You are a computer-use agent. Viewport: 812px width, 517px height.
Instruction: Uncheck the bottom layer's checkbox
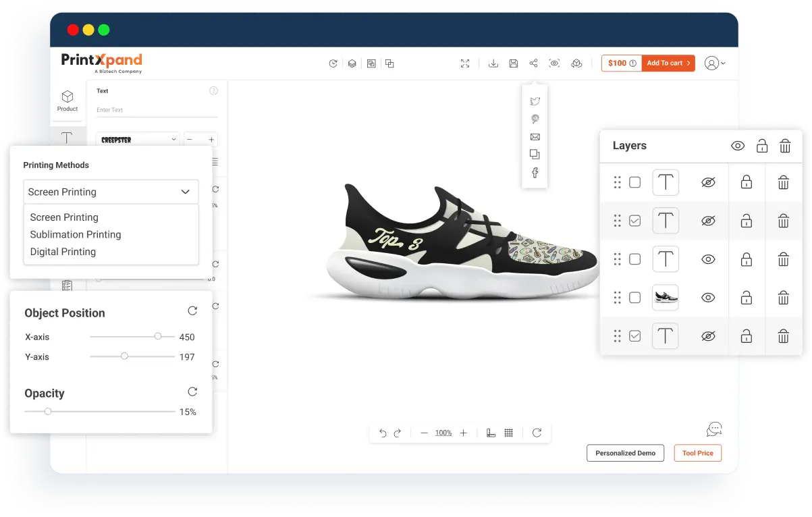coord(634,336)
